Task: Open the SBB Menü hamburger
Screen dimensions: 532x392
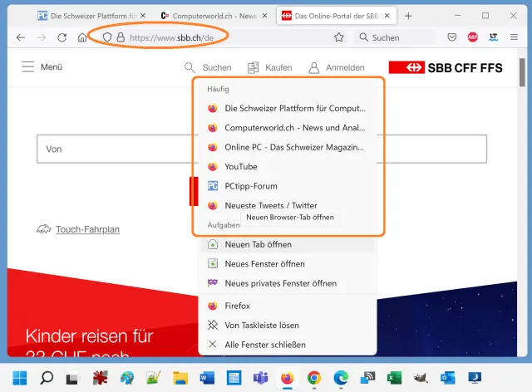Action: pos(42,66)
